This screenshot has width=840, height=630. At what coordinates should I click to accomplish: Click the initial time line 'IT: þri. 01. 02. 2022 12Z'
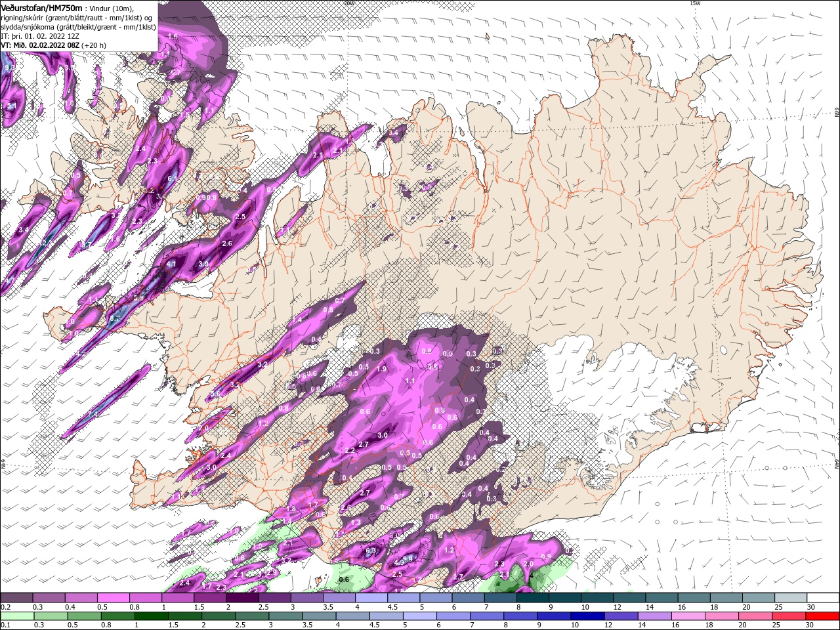point(40,36)
